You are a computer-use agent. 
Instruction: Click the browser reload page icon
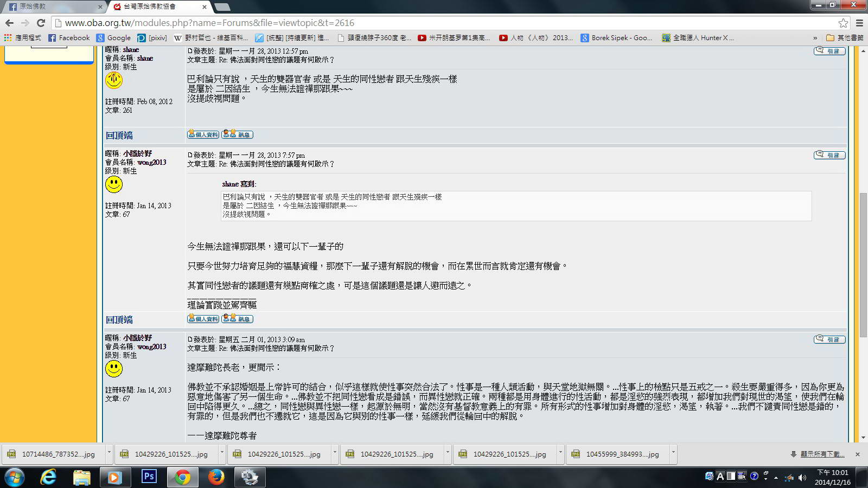tap(41, 23)
